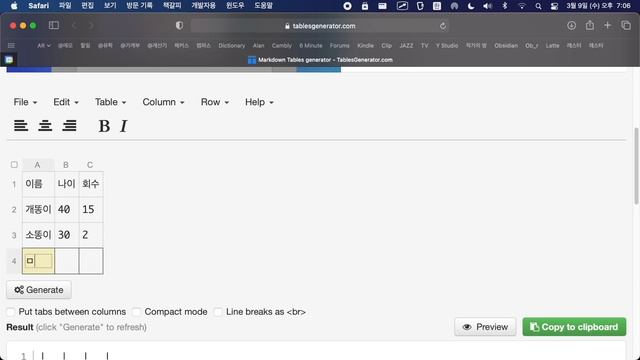The height and width of the screenshot is (360, 640).
Task: Align cell text right
Action: click(x=69, y=126)
